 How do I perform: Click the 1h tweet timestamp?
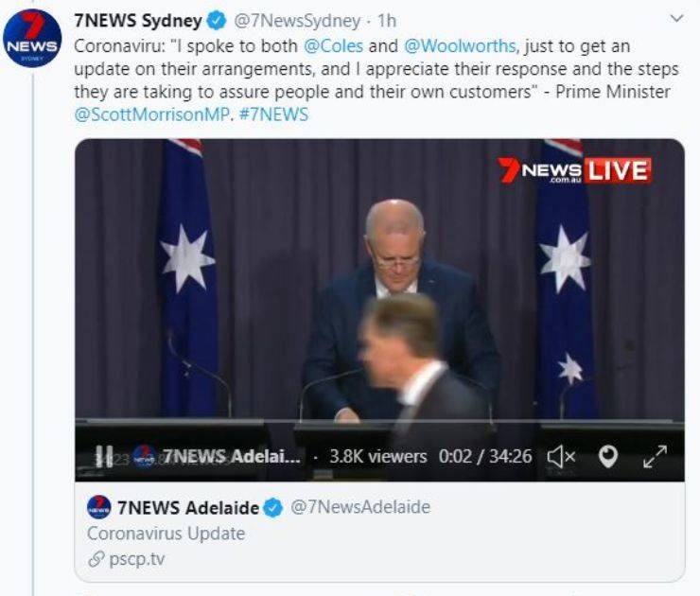click(x=387, y=21)
